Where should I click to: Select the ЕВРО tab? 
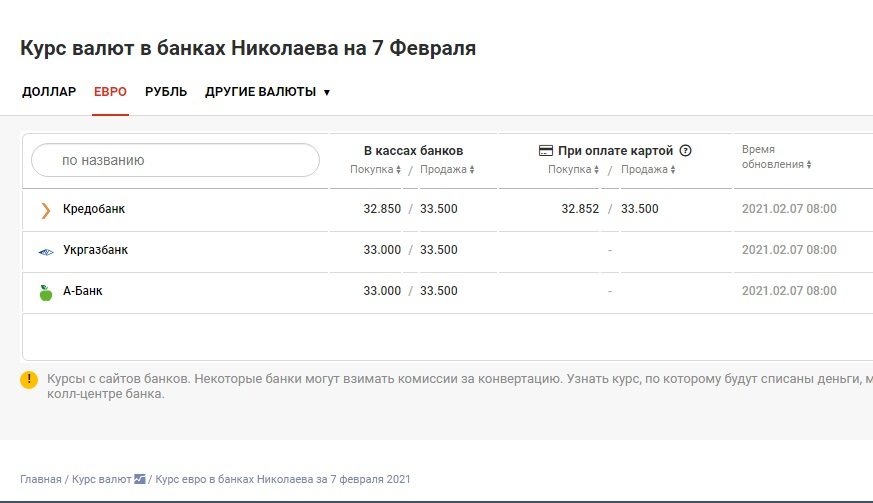110,92
